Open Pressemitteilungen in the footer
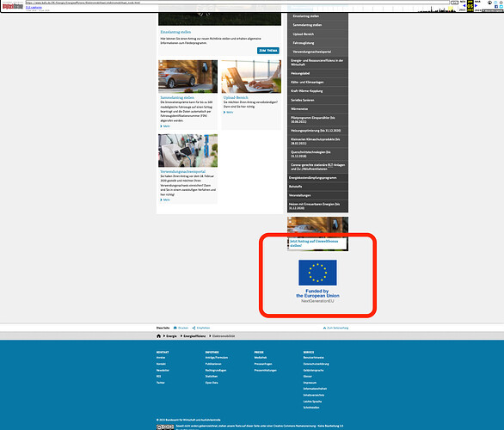Viewport: 504px width, 430px height. pos(265,370)
